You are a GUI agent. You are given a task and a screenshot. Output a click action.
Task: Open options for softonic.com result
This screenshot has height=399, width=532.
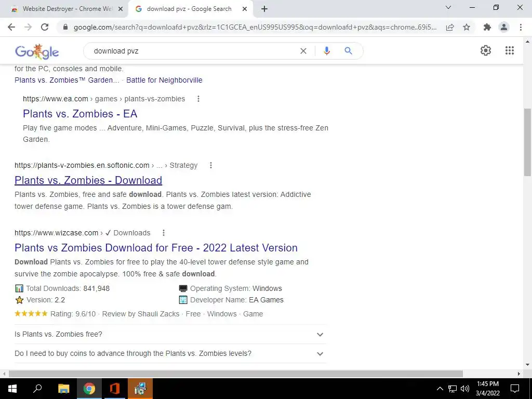tap(211, 165)
